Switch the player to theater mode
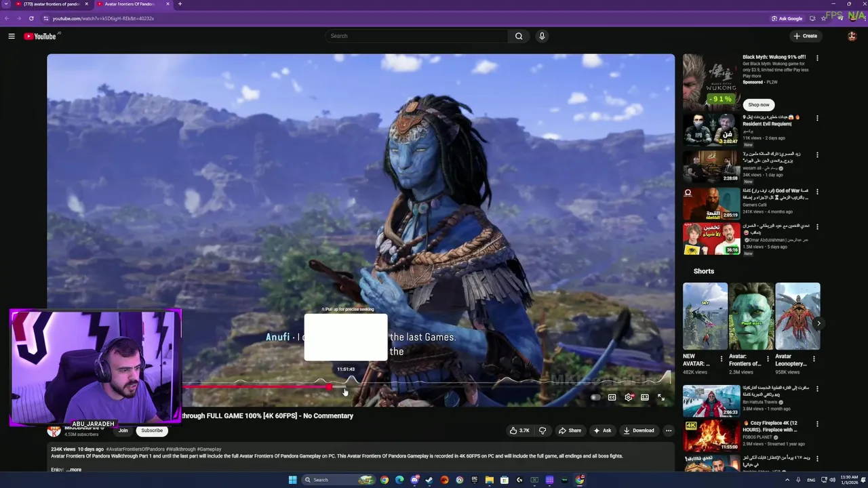This screenshot has height=488, width=868. click(645, 397)
